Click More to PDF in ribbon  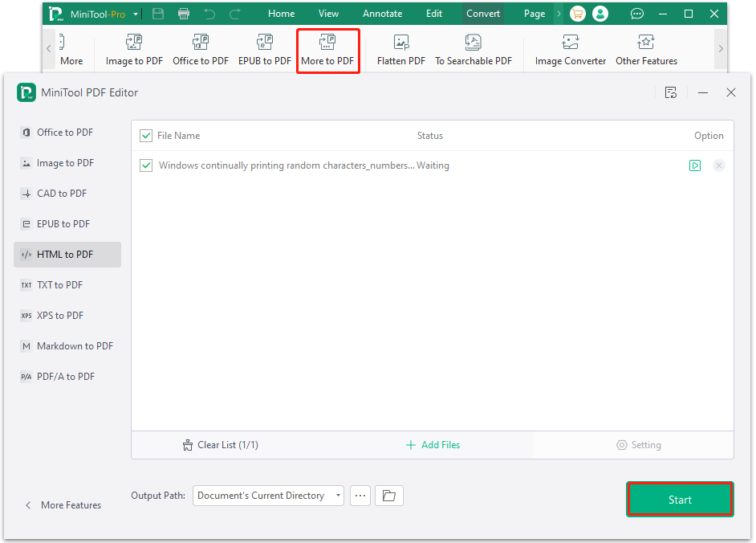coord(327,49)
